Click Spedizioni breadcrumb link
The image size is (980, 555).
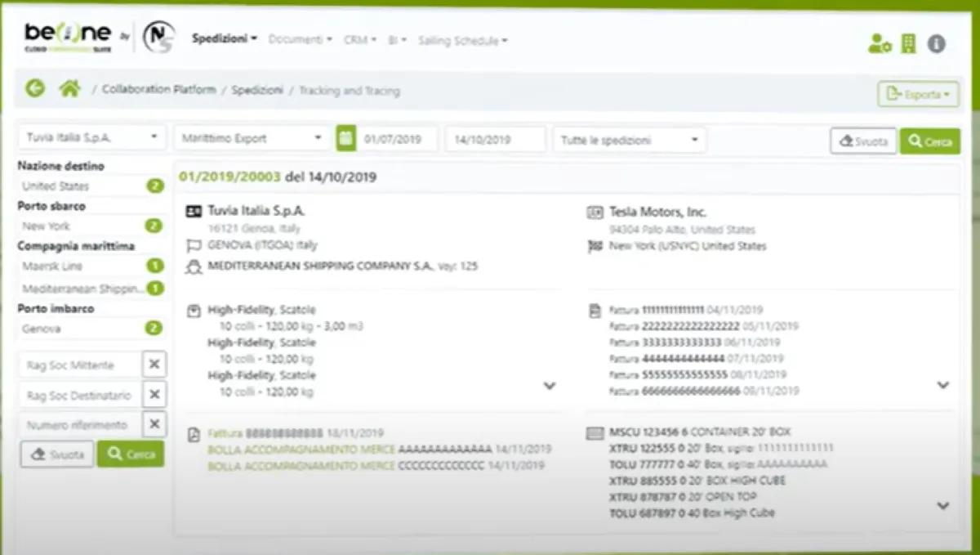(257, 90)
